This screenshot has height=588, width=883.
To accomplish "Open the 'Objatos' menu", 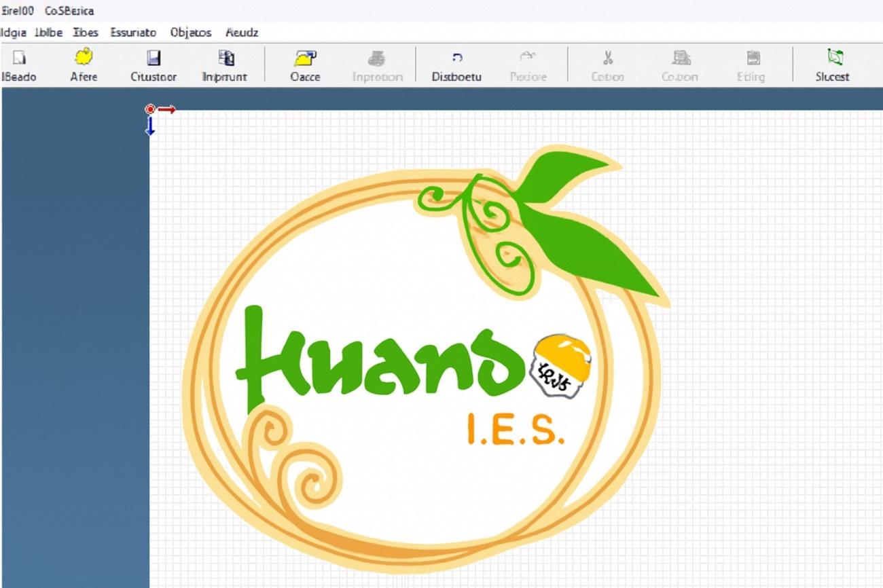I will pyautogui.click(x=191, y=33).
